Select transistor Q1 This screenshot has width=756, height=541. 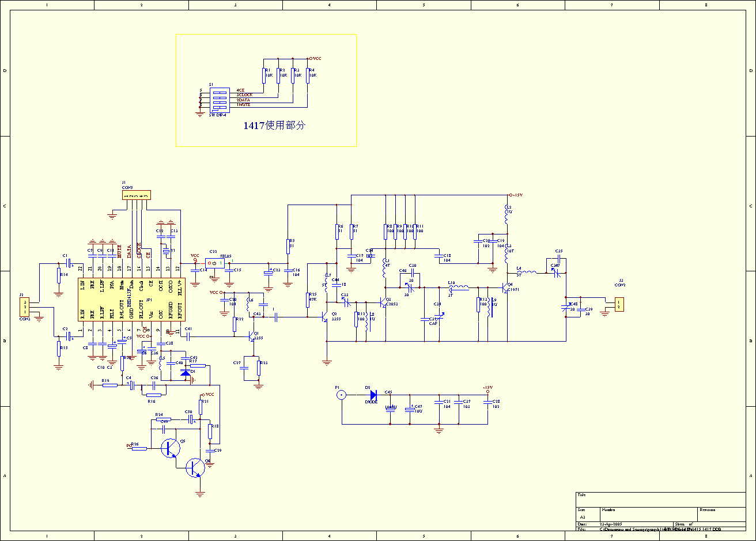pyautogui.click(x=252, y=336)
